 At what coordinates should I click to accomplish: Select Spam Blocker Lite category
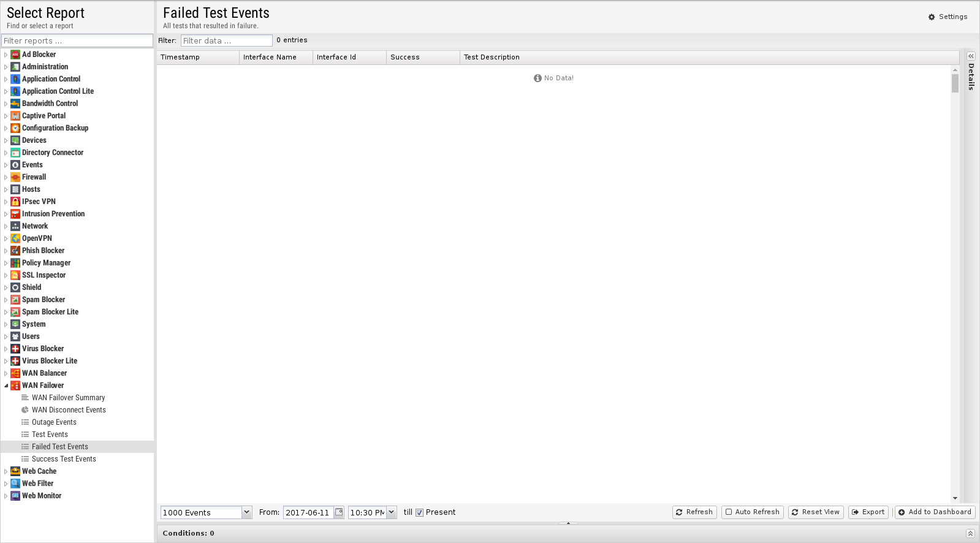click(x=50, y=312)
